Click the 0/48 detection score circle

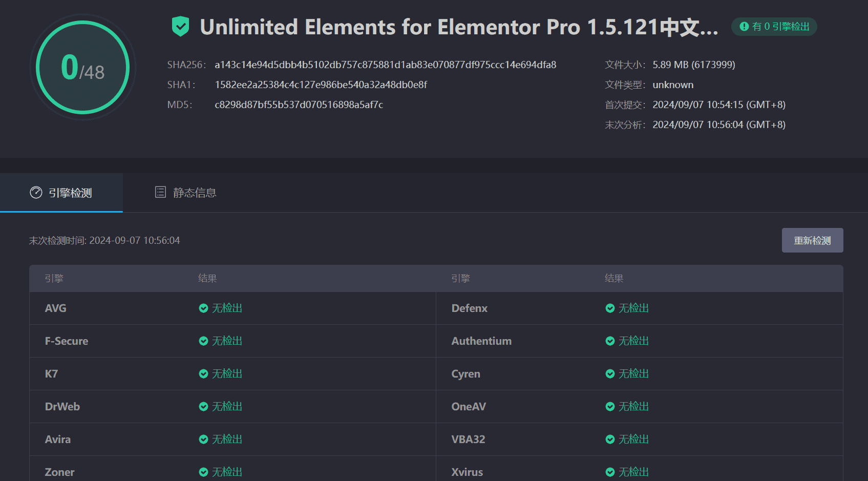[x=83, y=67]
